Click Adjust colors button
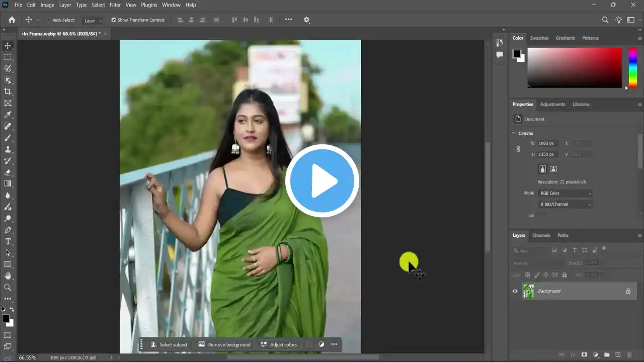This screenshot has width=644, height=362. point(279,344)
